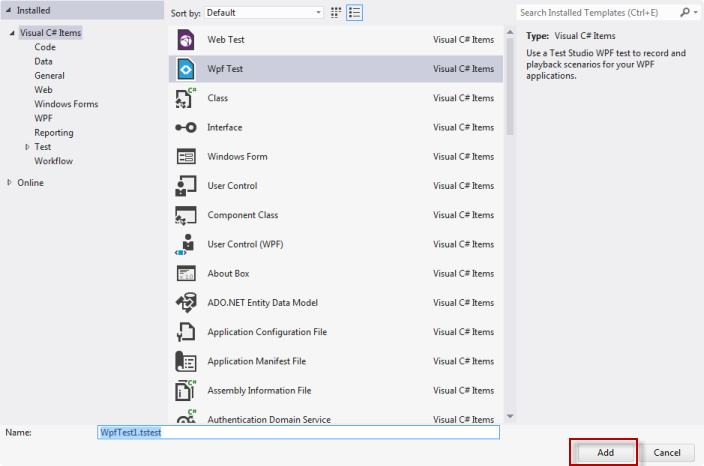Expand the Test tree node arrow

tap(27, 147)
